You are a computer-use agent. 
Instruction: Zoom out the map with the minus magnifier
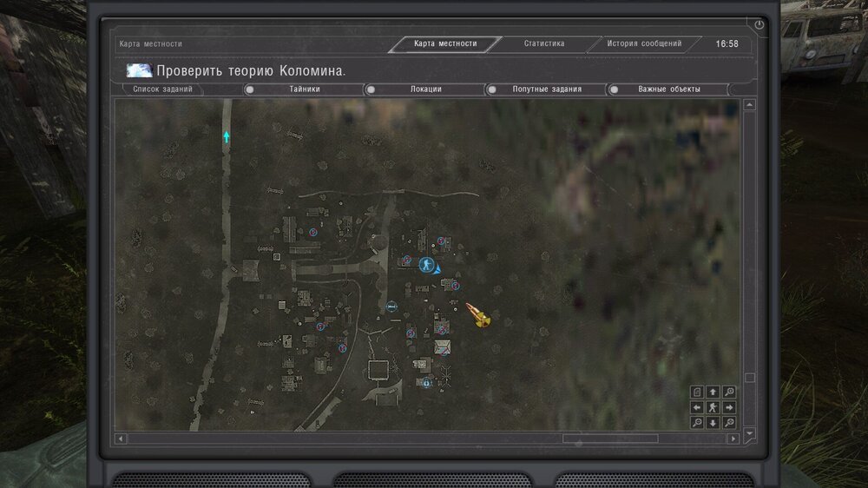(697, 423)
